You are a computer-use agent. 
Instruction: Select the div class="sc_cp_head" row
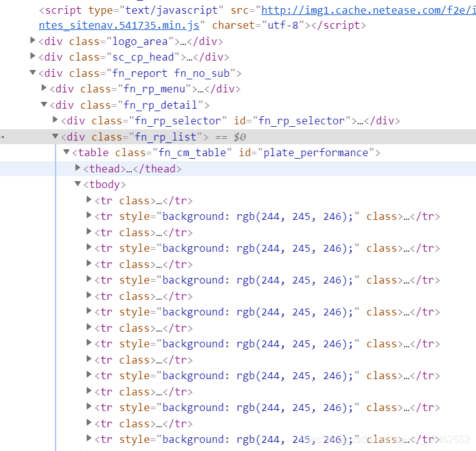point(134,57)
